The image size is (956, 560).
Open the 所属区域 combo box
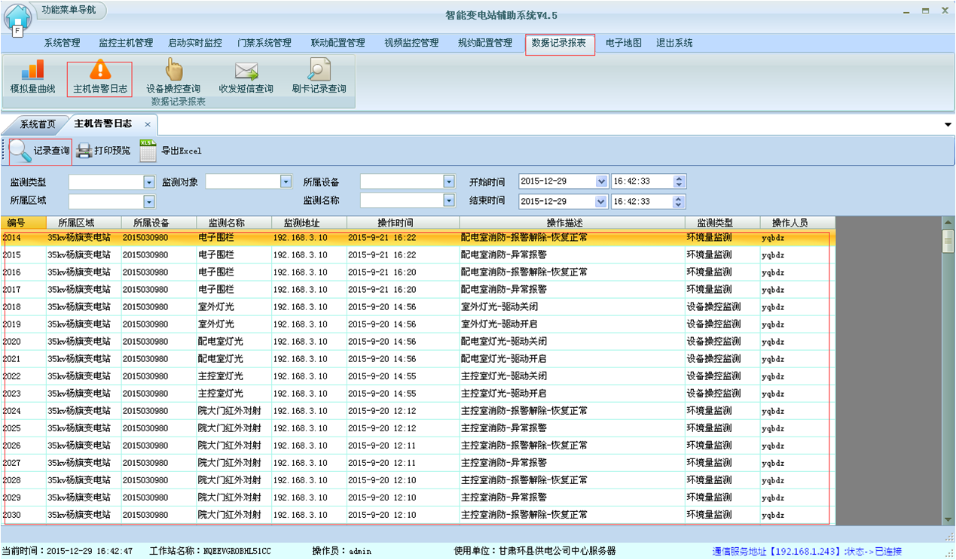[149, 202]
